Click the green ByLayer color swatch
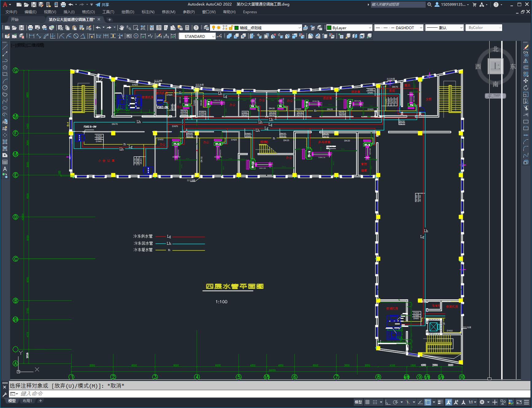Image resolution: width=532 pixels, height=408 pixels. coord(329,28)
